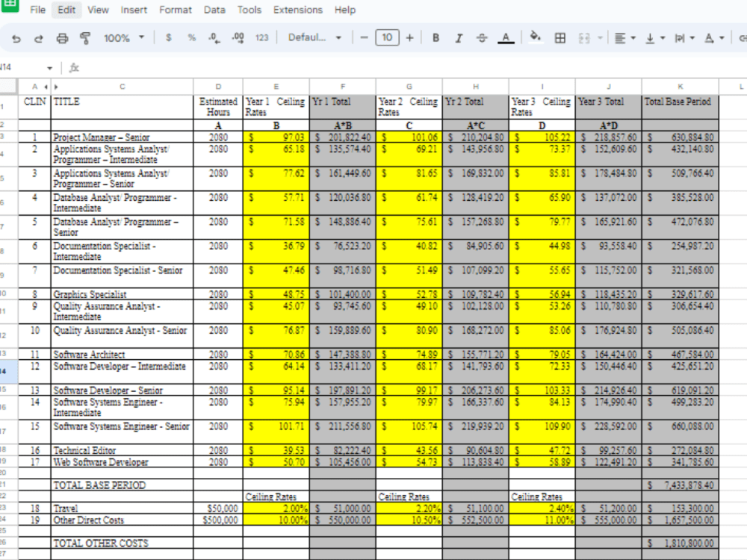Expand the Text wrapping dropdown arrow
This screenshot has height=560, width=747.
692,37
